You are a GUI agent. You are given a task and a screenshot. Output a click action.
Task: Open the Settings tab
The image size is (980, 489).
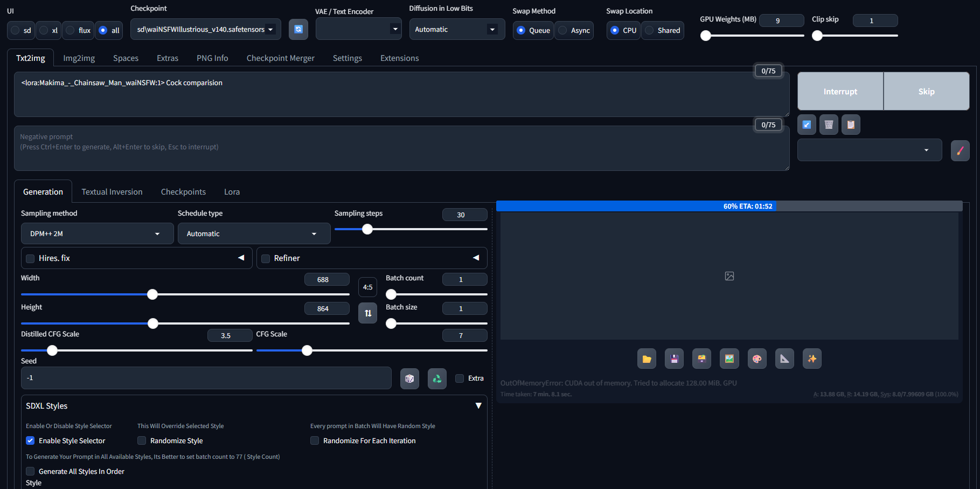[x=347, y=58]
